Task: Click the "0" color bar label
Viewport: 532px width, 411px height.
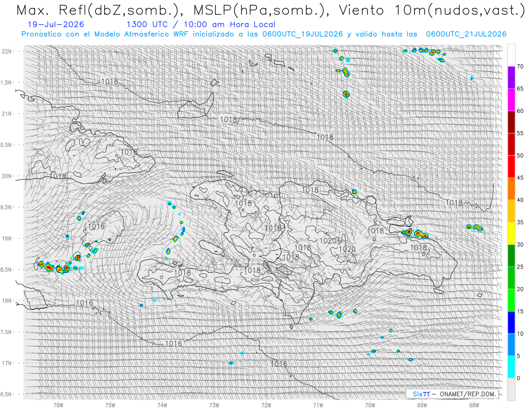Action: (x=519, y=378)
